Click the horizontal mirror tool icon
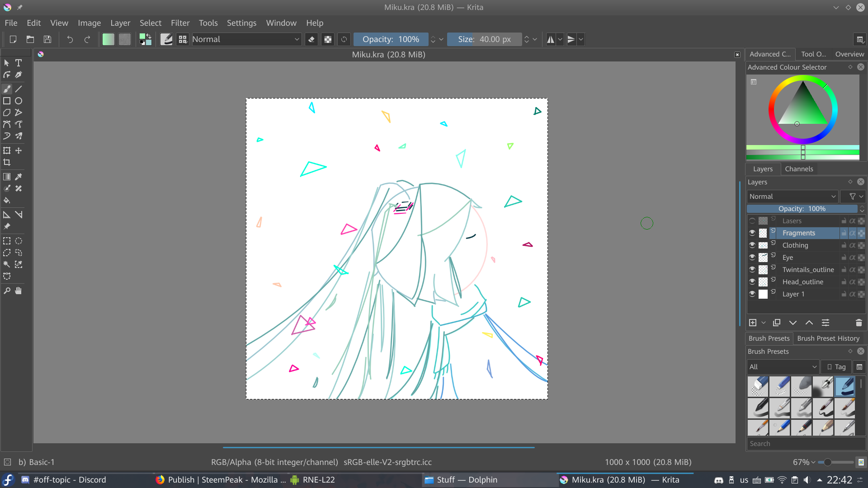 click(550, 39)
